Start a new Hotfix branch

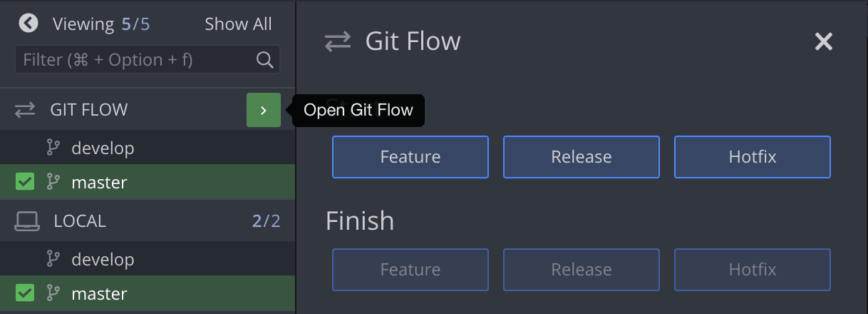tap(753, 157)
